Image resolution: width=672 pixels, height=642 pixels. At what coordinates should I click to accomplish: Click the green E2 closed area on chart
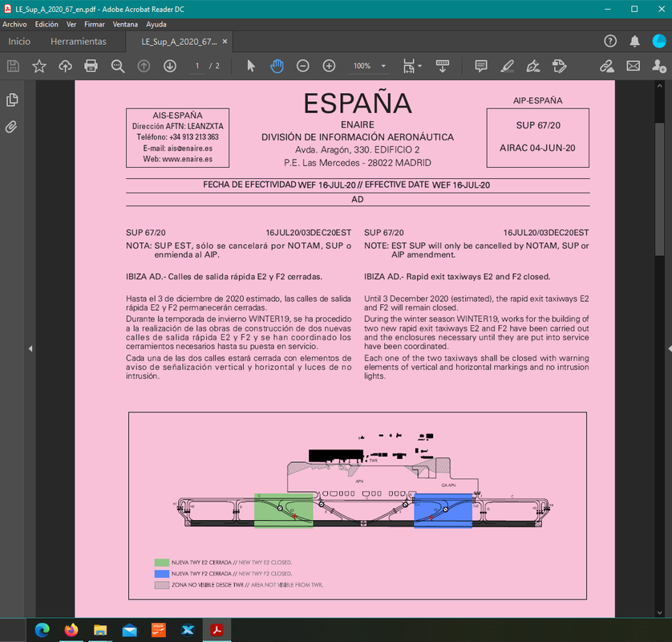click(x=283, y=510)
